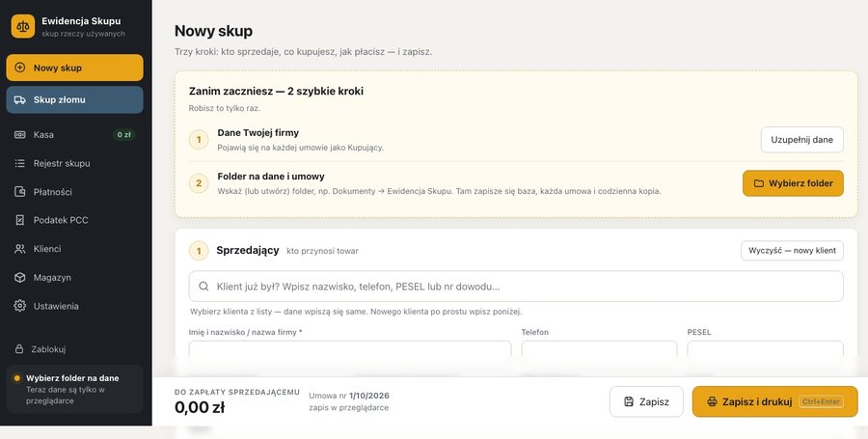The image size is (868, 439).
Task: Click the printer icon on Zapisz i drukuj
Action: point(712,401)
